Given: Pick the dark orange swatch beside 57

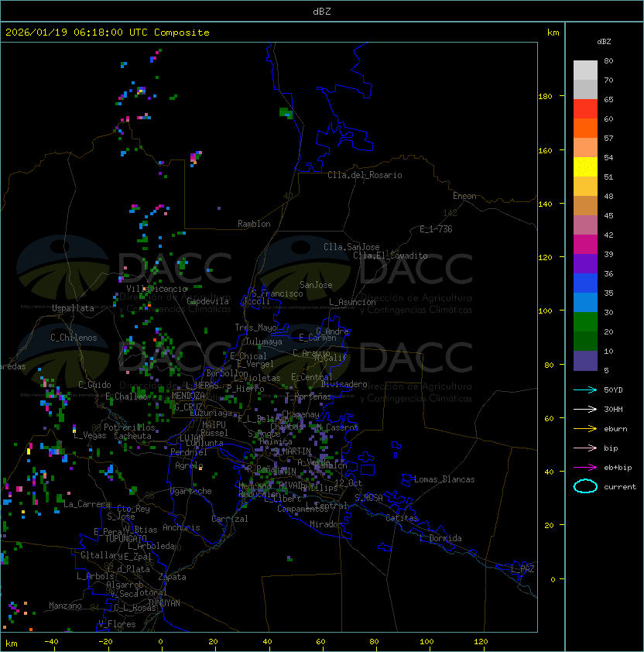Looking at the screenshot, I should (x=585, y=128).
